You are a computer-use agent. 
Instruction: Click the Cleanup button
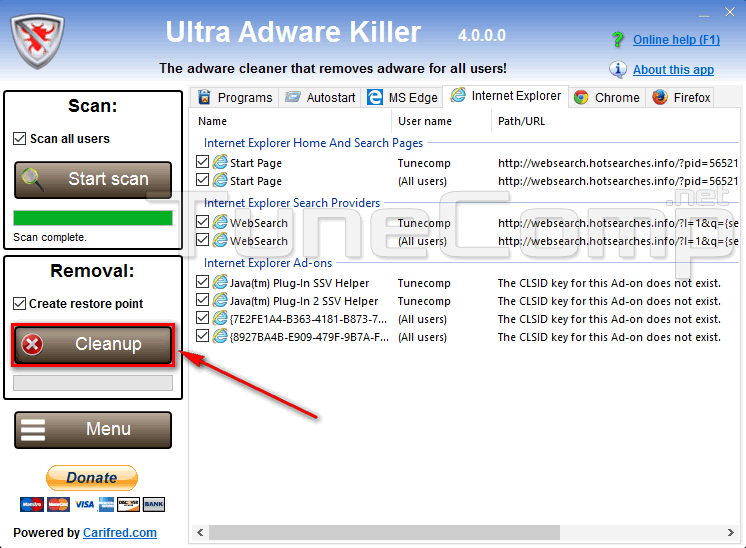point(93,344)
